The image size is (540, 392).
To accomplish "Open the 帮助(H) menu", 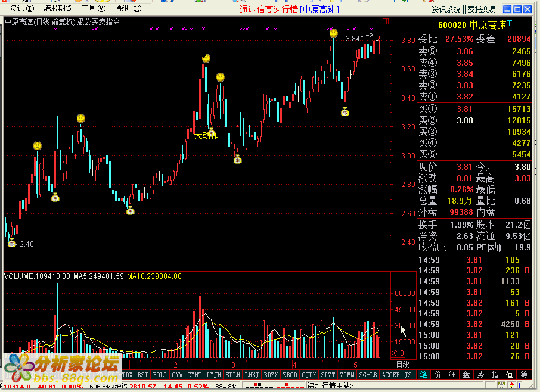I will click(129, 8).
